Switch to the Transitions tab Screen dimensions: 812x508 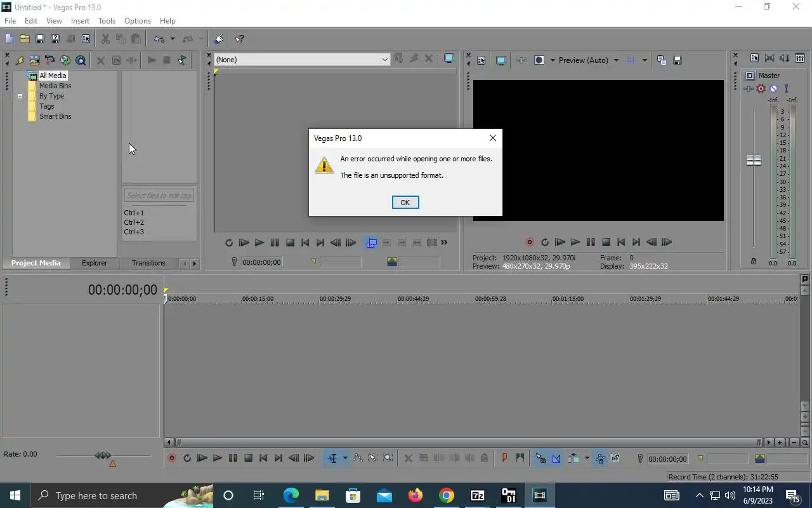tap(148, 263)
